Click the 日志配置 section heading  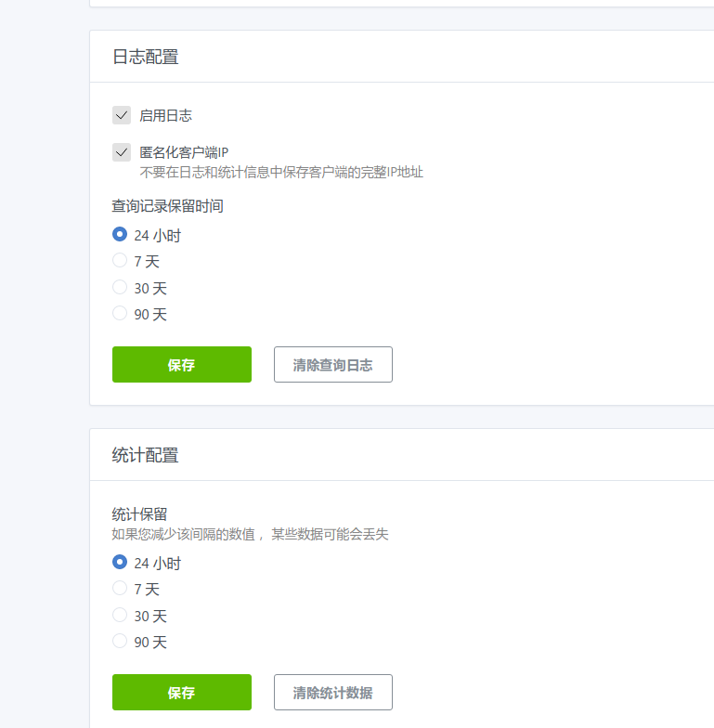coord(145,57)
